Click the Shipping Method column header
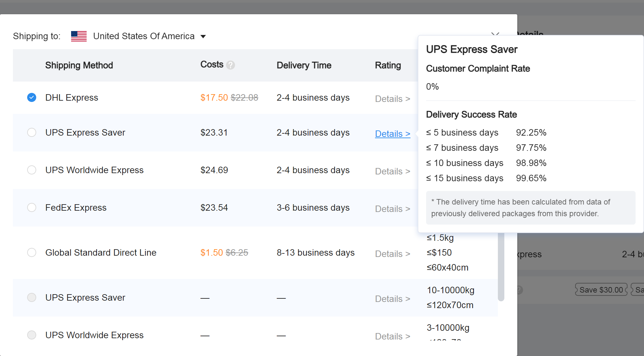 pos(79,65)
